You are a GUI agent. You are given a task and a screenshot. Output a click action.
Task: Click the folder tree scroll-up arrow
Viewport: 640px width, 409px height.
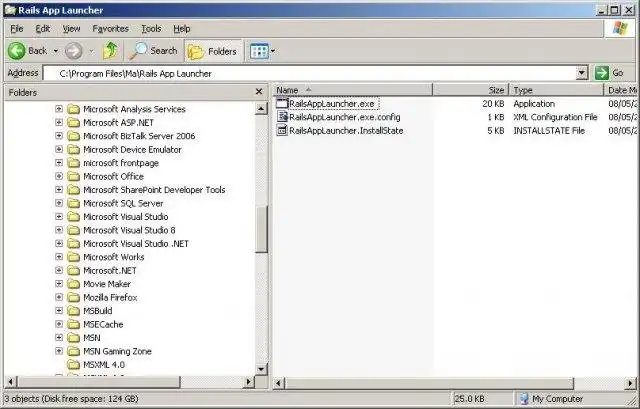pos(261,109)
